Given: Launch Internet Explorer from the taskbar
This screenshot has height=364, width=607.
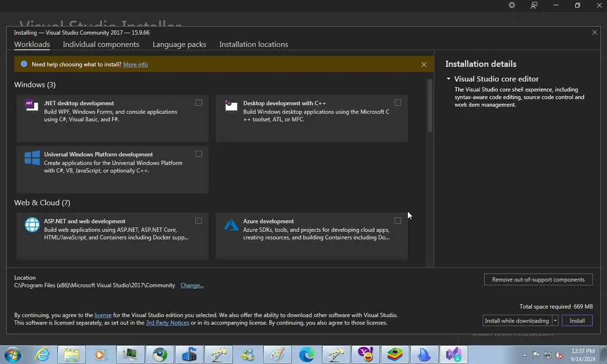Looking at the screenshot, I should coord(43,355).
